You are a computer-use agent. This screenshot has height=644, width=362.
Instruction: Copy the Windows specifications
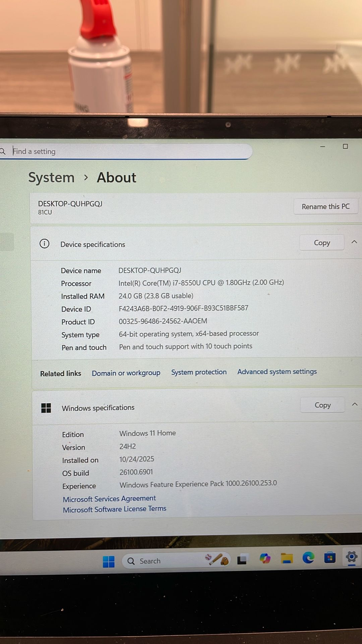(x=322, y=405)
